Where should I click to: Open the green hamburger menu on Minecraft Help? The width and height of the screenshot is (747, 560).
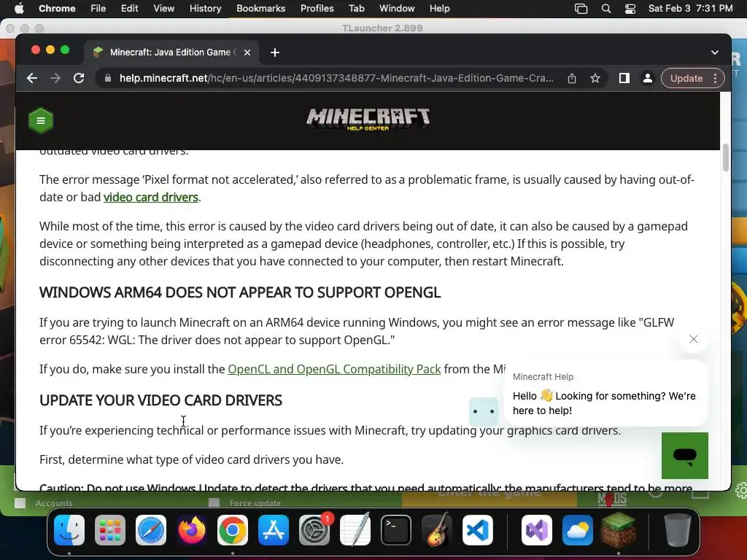click(41, 120)
